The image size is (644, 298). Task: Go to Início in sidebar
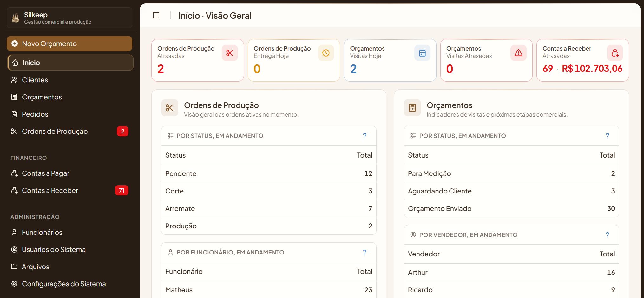pyautogui.click(x=70, y=63)
